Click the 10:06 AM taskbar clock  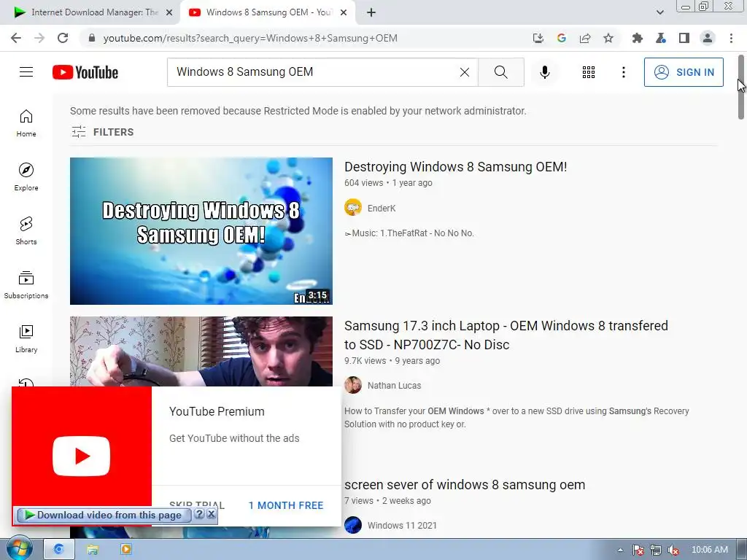(x=709, y=550)
